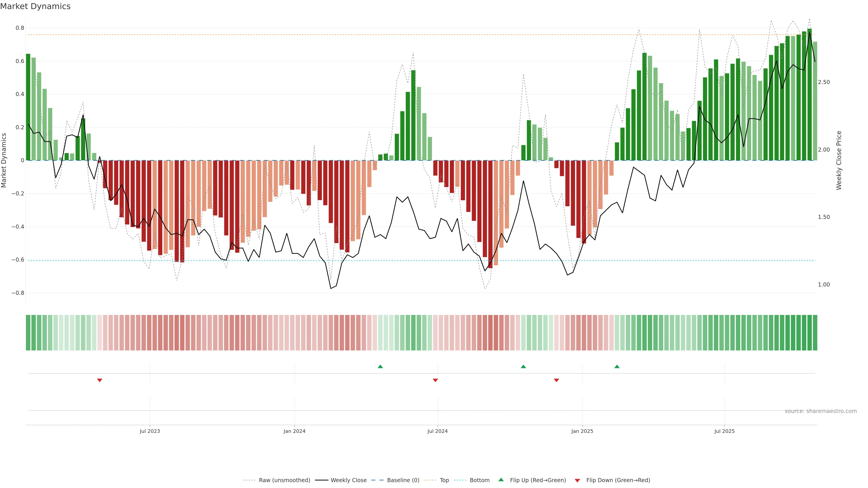This screenshot has height=488, width=868.
Task: Click the Jul 2023 x-axis label
Action: tap(150, 431)
